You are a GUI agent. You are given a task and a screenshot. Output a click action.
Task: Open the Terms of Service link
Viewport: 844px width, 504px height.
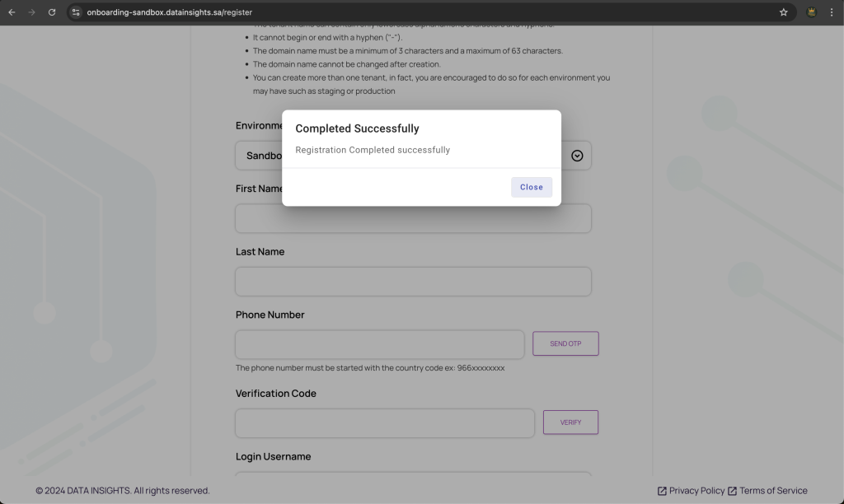[x=773, y=491]
